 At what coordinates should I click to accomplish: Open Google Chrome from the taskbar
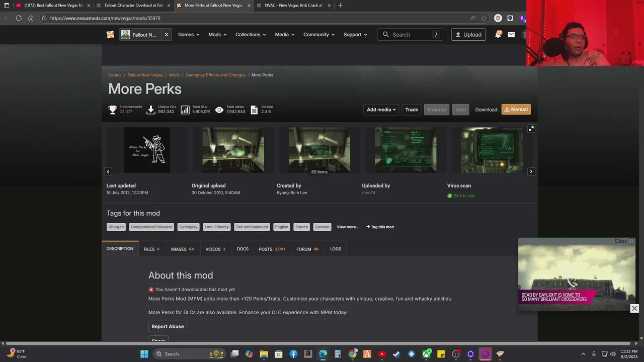(352, 354)
